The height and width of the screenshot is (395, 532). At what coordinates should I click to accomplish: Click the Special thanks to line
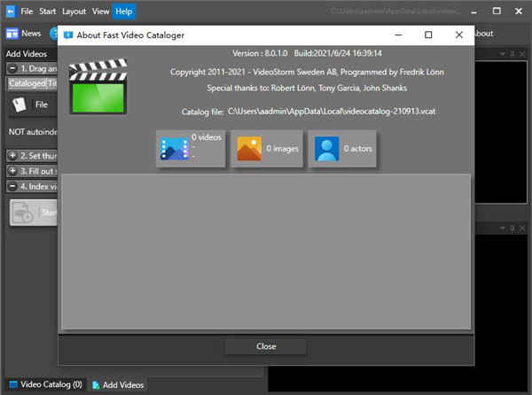(x=307, y=88)
